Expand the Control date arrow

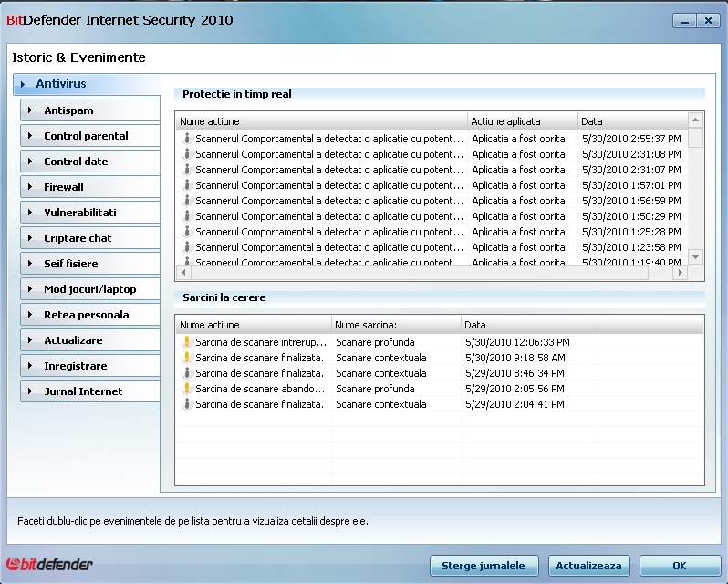pyautogui.click(x=30, y=162)
